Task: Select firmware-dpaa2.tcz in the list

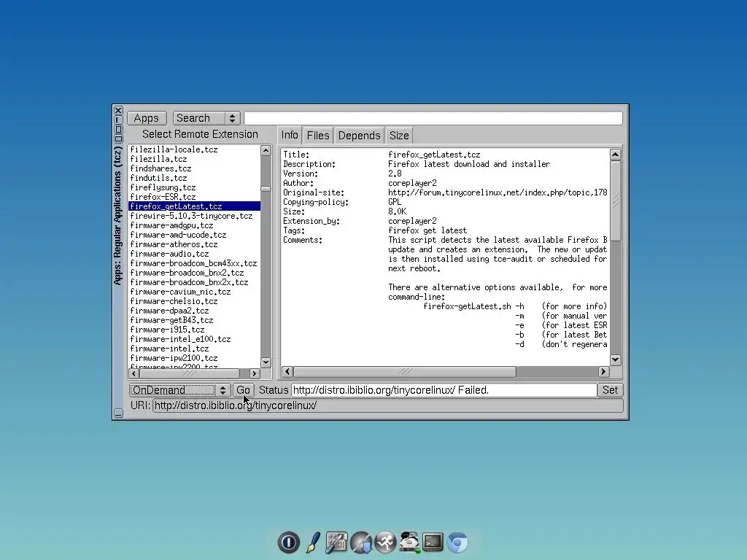Action: pos(194,311)
